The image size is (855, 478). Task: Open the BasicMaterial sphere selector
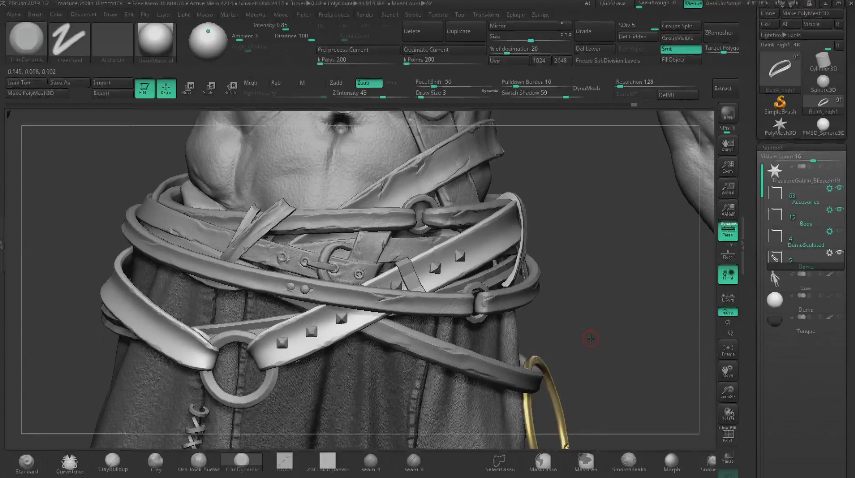(155, 42)
